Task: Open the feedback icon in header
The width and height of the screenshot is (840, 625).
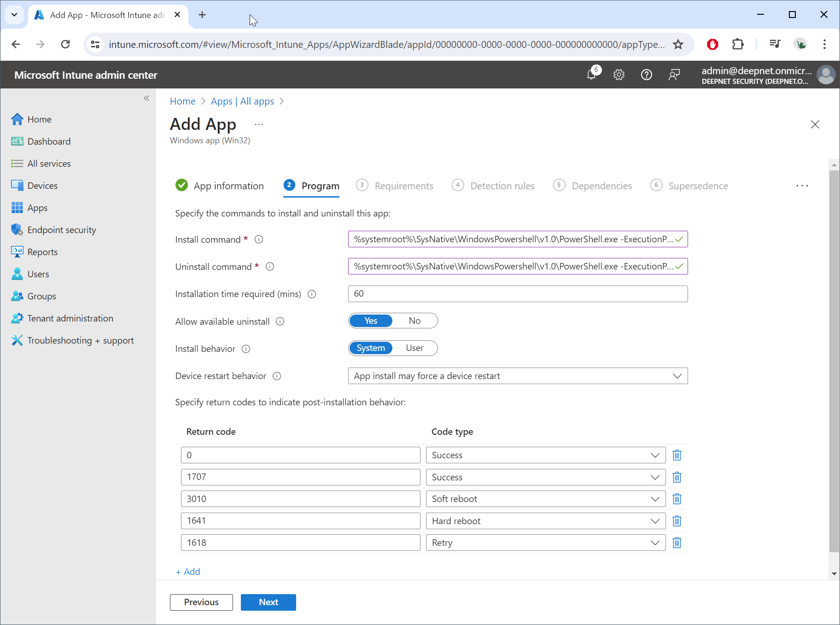Action: (674, 75)
